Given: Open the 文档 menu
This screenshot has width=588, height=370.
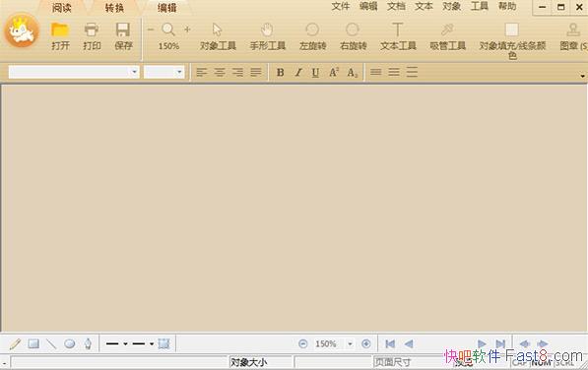Looking at the screenshot, I should [396, 6].
